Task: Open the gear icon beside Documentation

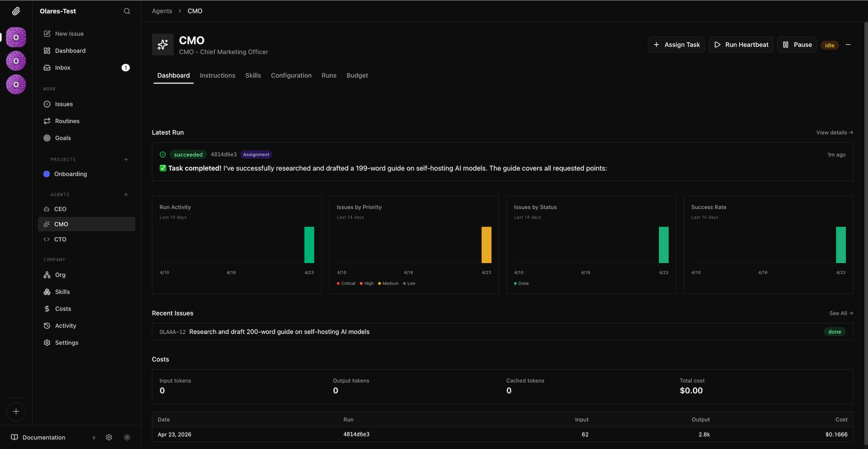Action: click(109, 437)
